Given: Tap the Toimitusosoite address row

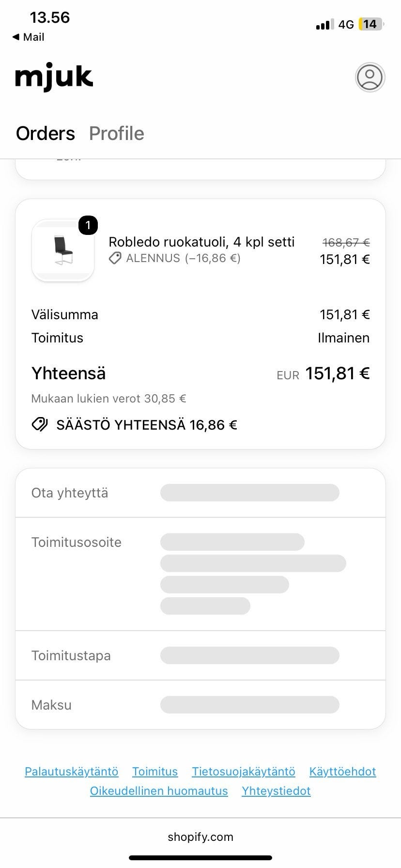Looking at the screenshot, I should pyautogui.click(x=200, y=574).
